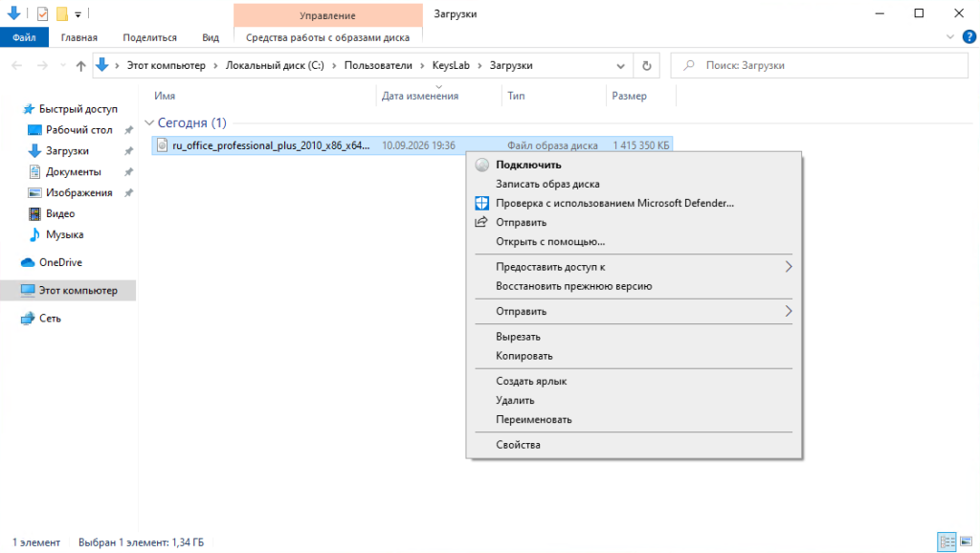Open the Customize Quick Access Toolbar arrow
The width and height of the screenshot is (980, 553).
(x=78, y=14)
